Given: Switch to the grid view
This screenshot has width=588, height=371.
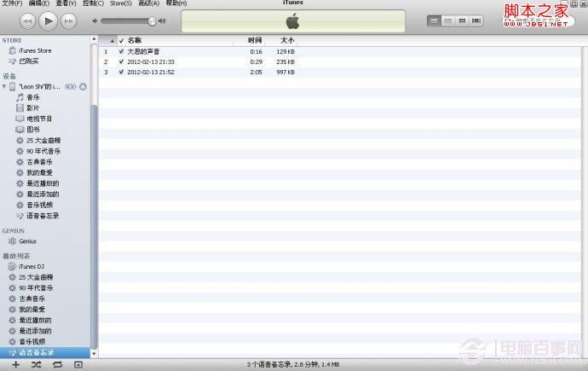Looking at the screenshot, I should (462, 20).
